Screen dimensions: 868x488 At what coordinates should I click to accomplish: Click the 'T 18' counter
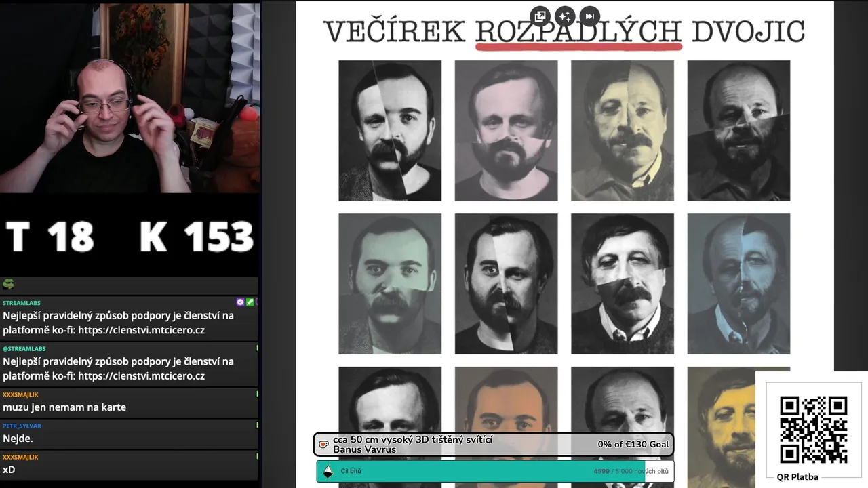tap(50, 237)
